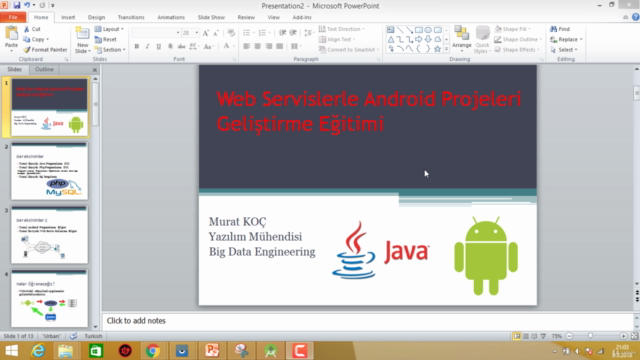The height and width of the screenshot is (360, 640).
Task: Start Slide Show from status bar
Action: tap(543, 336)
